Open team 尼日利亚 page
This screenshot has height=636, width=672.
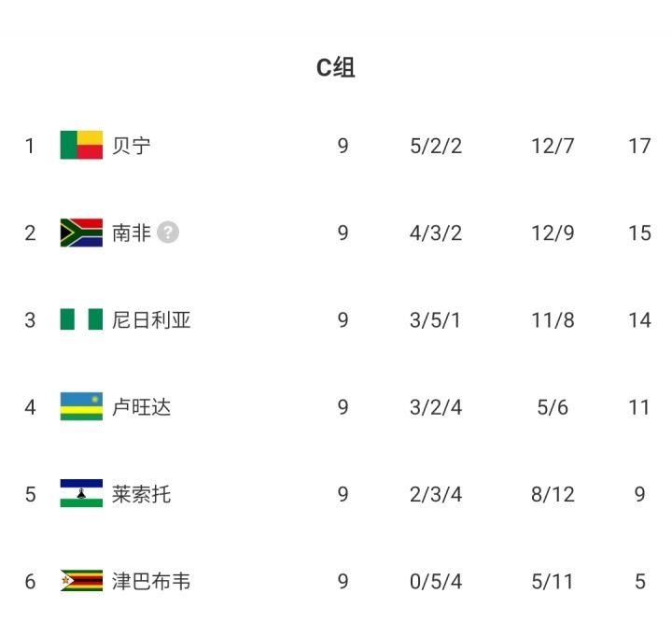point(151,320)
